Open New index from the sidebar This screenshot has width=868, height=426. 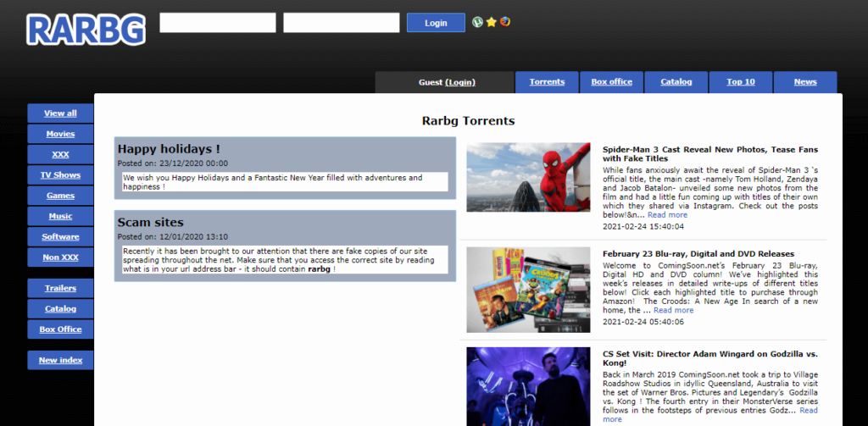[60, 360]
